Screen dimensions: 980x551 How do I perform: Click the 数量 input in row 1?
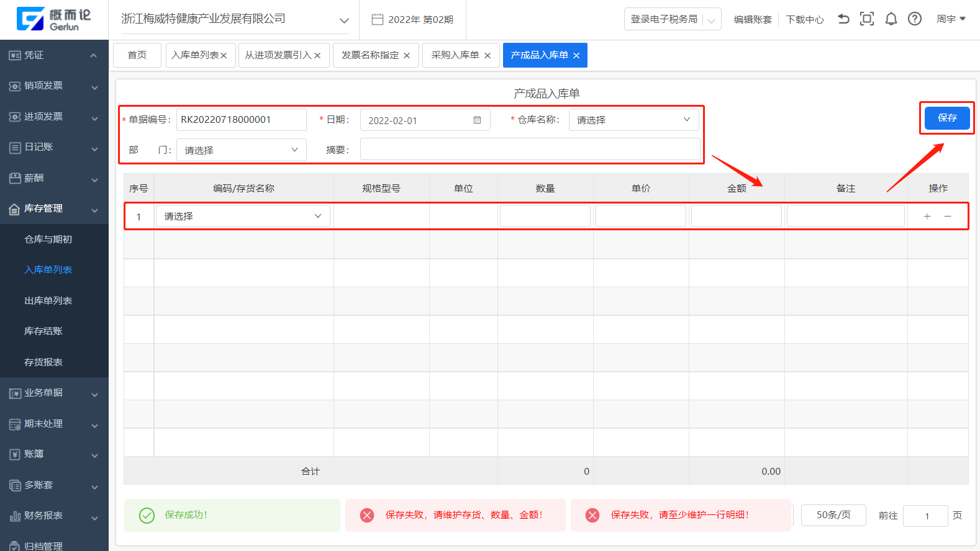click(x=545, y=216)
